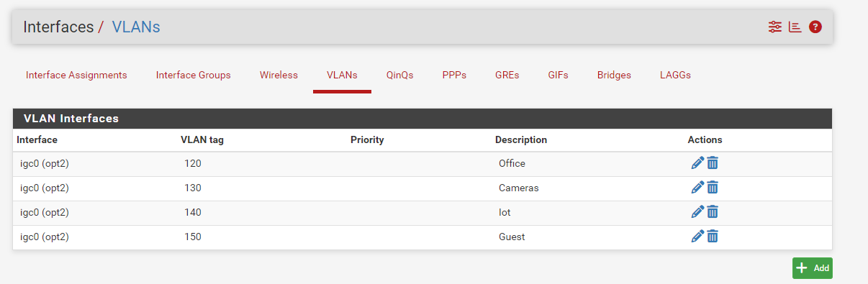This screenshot has width=868, height=284.
Task: Delete the Cameras VLAN entry
Action: coord(713,188)
